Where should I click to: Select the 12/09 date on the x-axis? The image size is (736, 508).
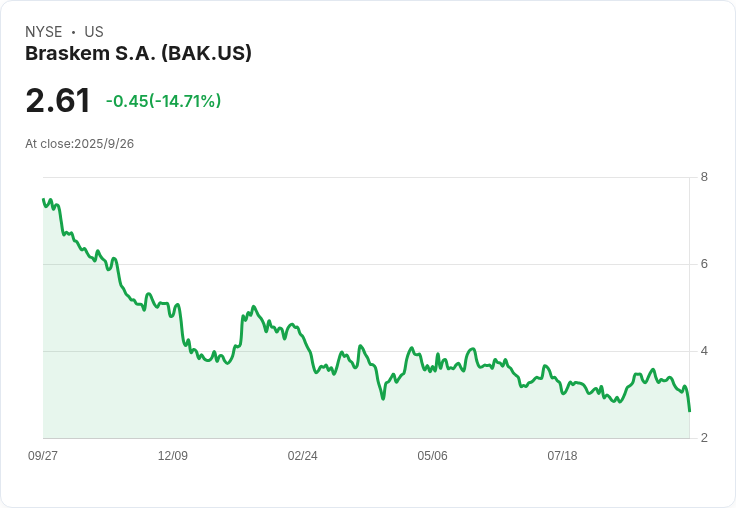point(173,456)
